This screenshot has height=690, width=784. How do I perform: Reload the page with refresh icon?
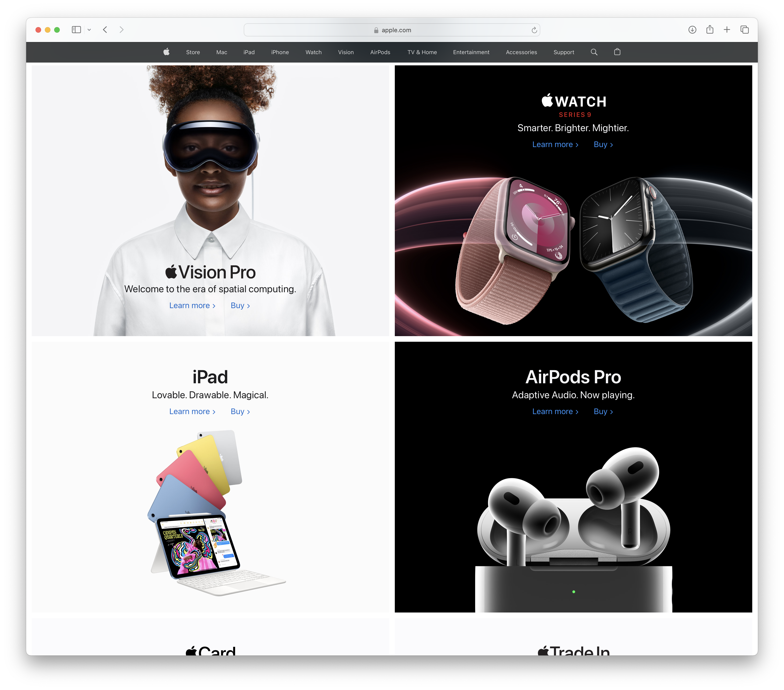pos(534,30)
